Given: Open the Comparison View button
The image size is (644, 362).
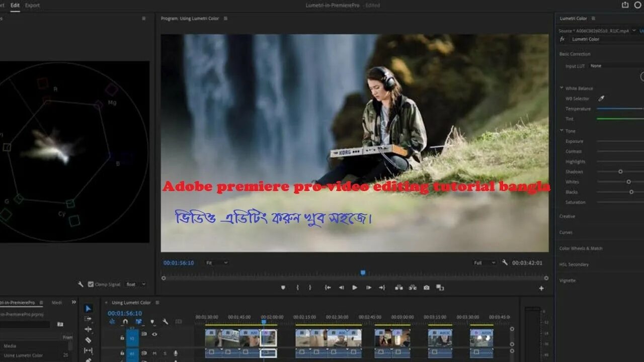Looking at the screenshot, I should coord(440,288).
